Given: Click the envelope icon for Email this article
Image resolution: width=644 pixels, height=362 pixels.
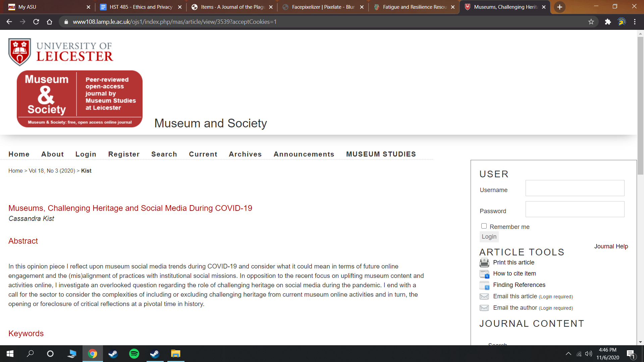Looking at the screenshot, I should (484, 297).
